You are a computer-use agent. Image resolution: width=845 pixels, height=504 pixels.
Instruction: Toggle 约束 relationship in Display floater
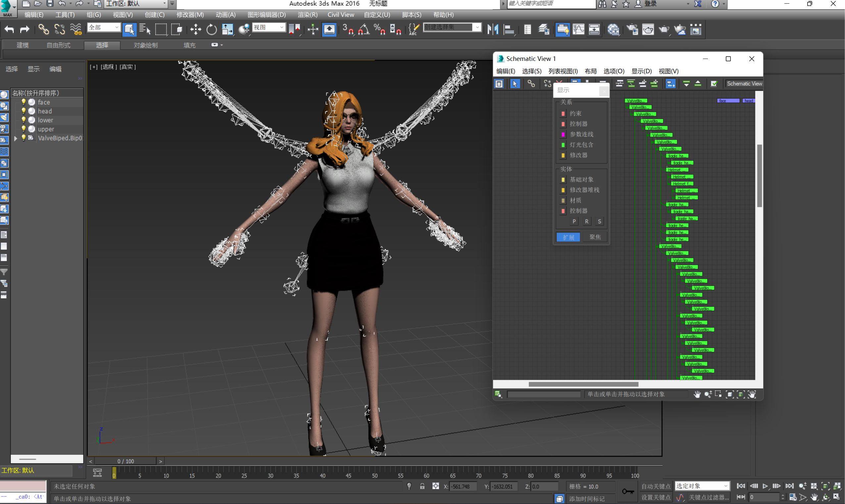563,114
